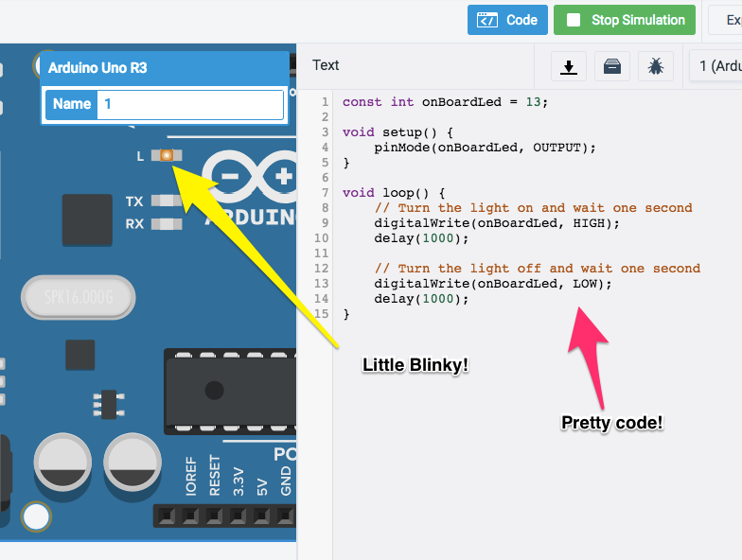Click code line 'const int onBoardLed = 13;'
This screenshot has width=742, height=560.
pyautogui.click(x=445, y=102)
